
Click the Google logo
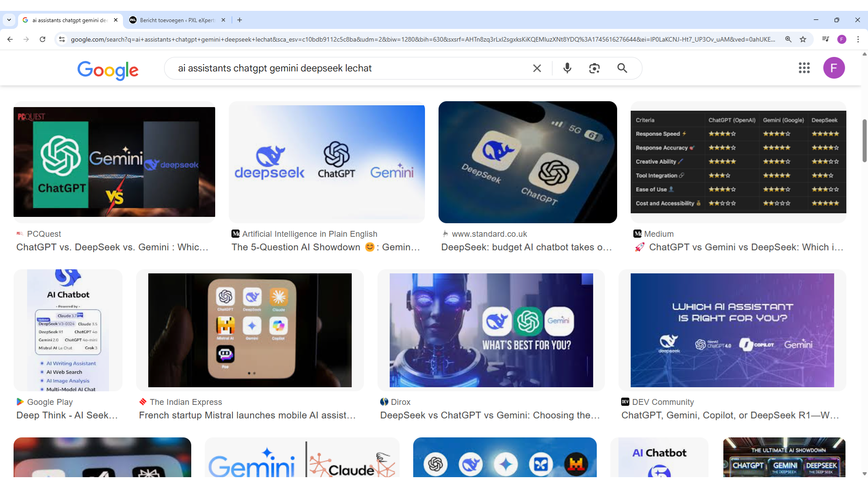coord(108,70)
